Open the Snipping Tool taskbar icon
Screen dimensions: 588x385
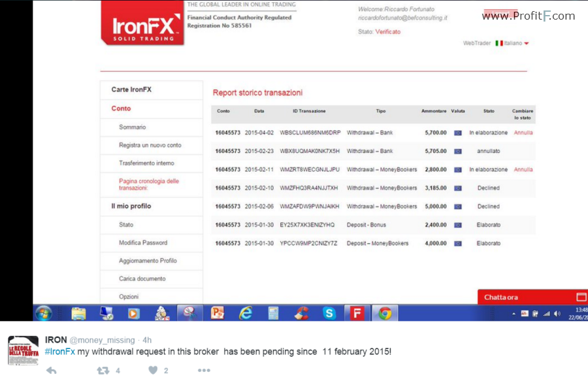189,313
